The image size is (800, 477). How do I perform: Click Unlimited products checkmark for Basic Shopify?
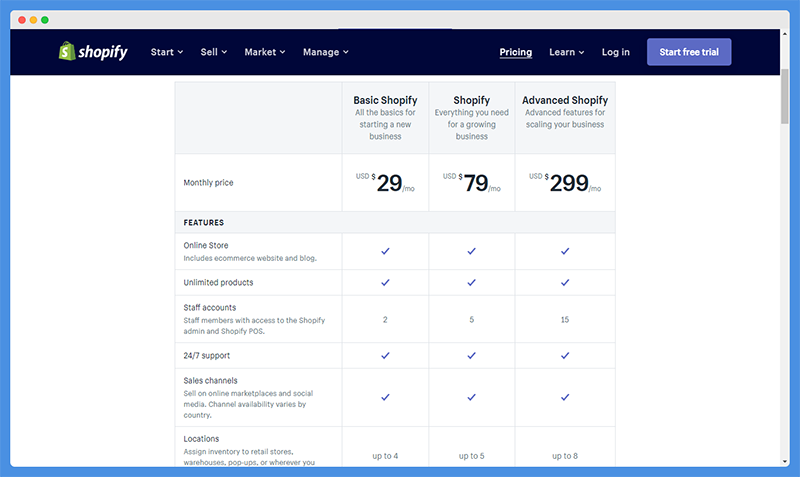[385, 283]
